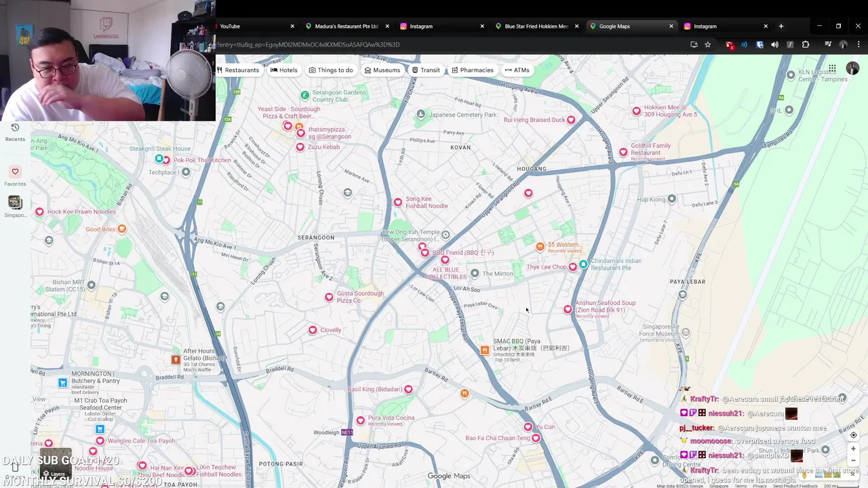Open Google apps grid icon
Image resolution: width=868 pixels, height=488 pixels.
tap(832, 68)
